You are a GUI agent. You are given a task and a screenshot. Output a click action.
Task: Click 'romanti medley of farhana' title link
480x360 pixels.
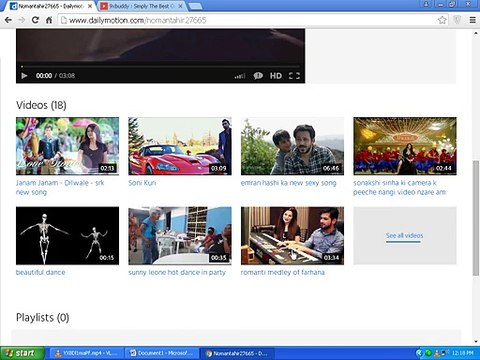point(283,272)
